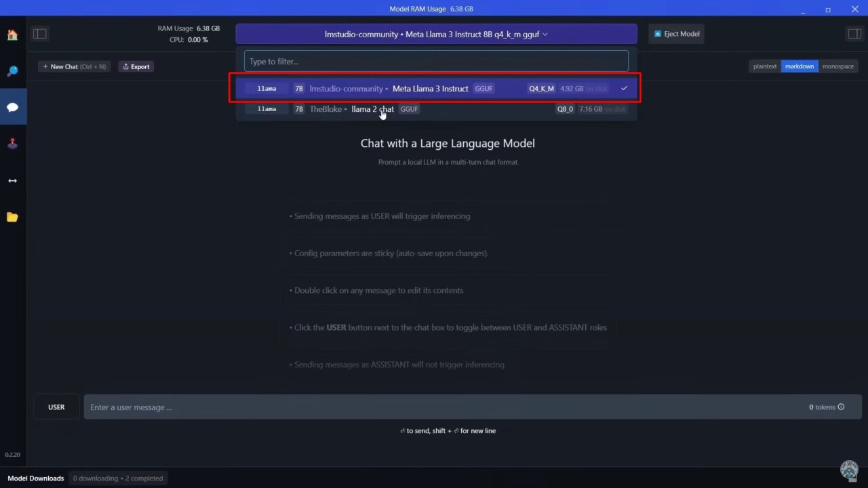
Task: Click the USER role toggle button
Action: 56,407
